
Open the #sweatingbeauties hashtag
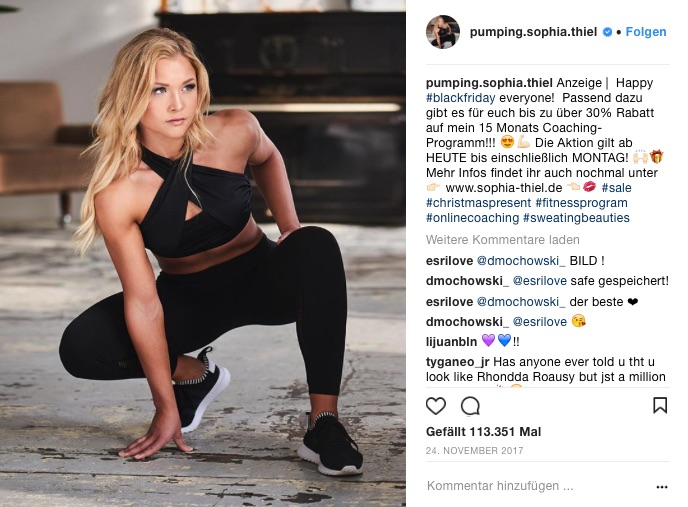click(576, 218)
